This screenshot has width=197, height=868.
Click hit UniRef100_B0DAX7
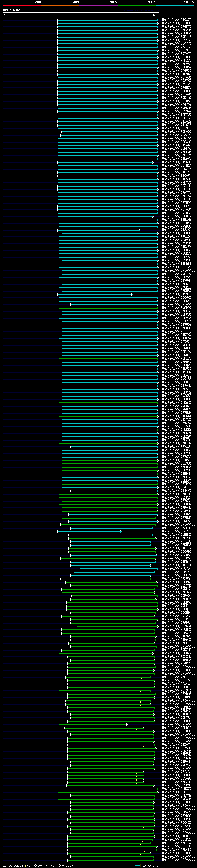(177, 403)
